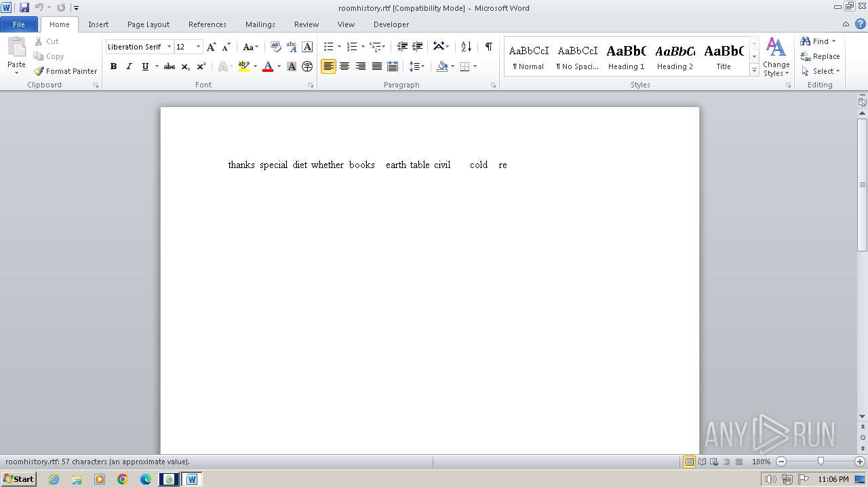Click the vertical scrollbar down arrow
Image resolution: width=868 pixels, height=488 pixels.
pyautogui.click(x=863, y=416)
